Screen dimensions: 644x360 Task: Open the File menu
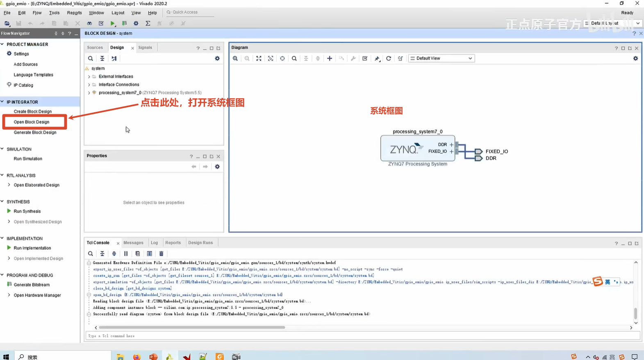click(7, 13)
